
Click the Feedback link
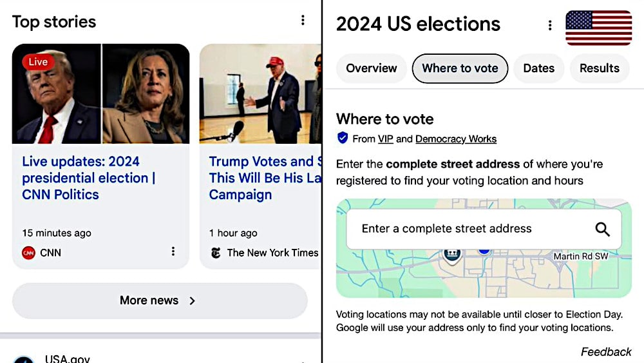pyautogui.click(x=605, y=351)
